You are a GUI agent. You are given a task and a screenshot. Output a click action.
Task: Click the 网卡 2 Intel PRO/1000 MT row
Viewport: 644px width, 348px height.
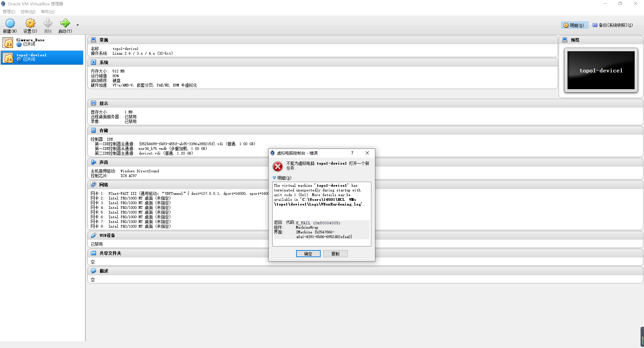[x=131, y=198]
